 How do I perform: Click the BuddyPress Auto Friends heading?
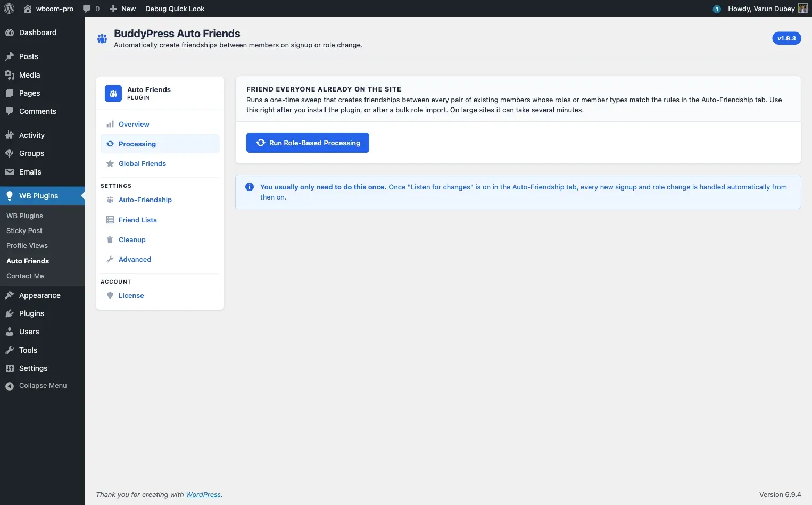[177, 34]
